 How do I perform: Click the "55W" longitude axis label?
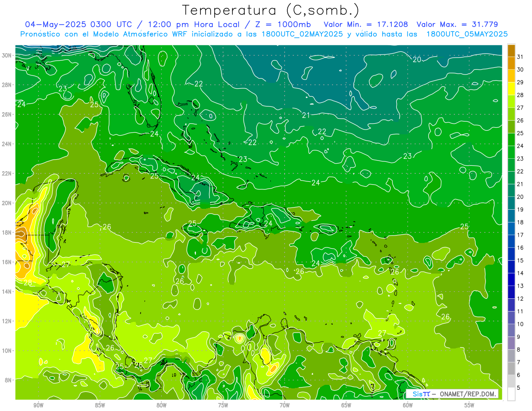pyautogui.click(x=469, y=405)
